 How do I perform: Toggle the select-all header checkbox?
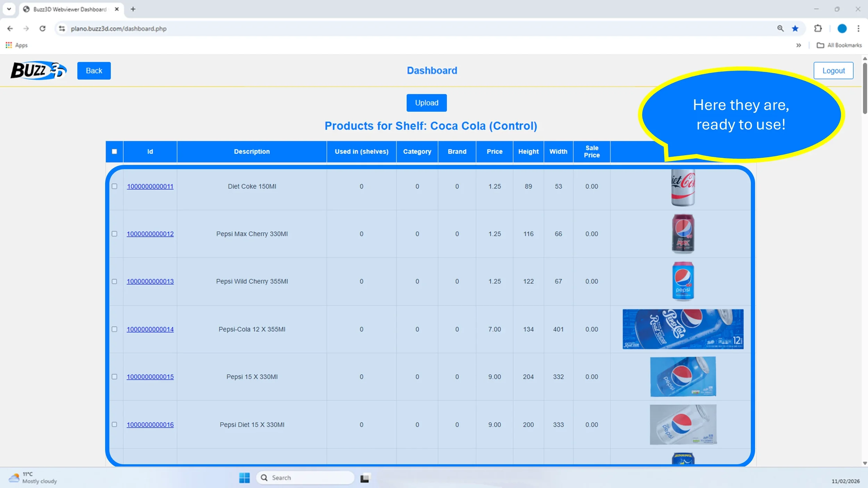(x=114, y=151)
